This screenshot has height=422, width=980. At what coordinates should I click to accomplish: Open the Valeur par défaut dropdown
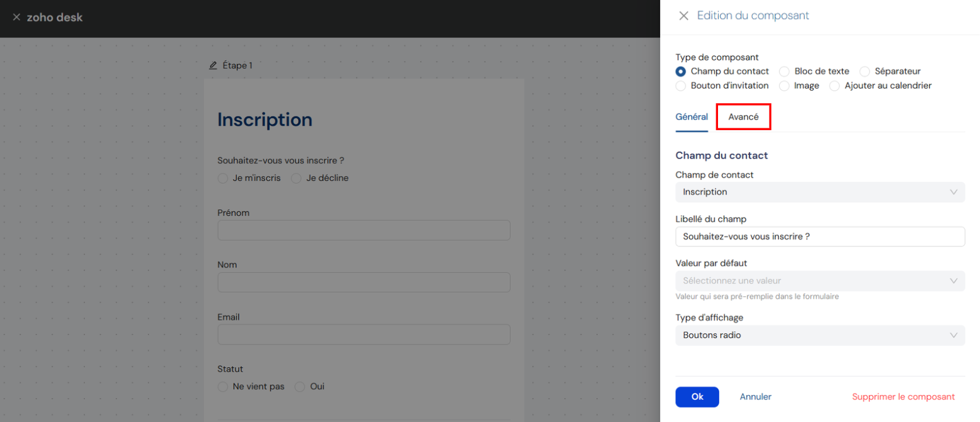[820, 280]
